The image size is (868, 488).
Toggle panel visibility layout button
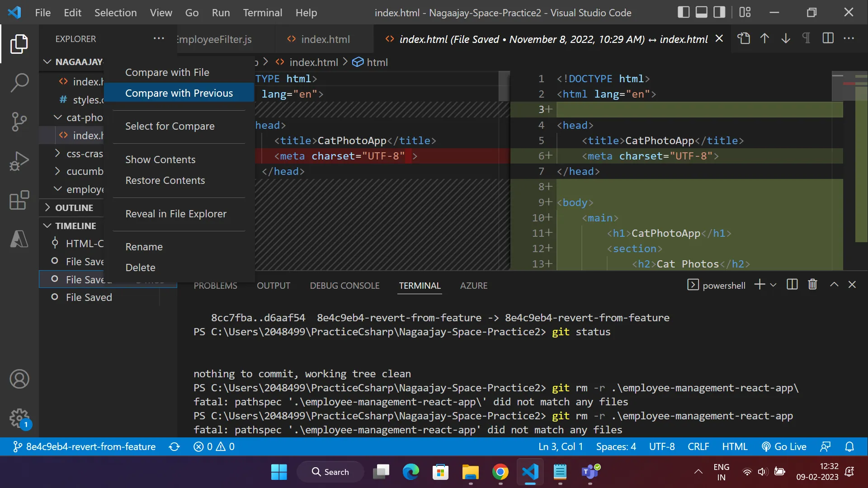(701, 12)
